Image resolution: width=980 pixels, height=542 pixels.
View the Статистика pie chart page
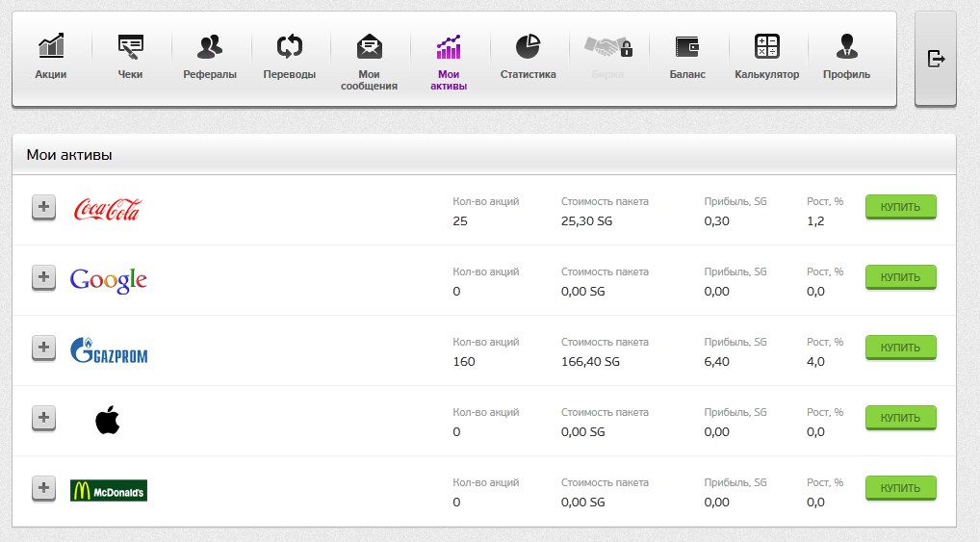coord(529,57)
